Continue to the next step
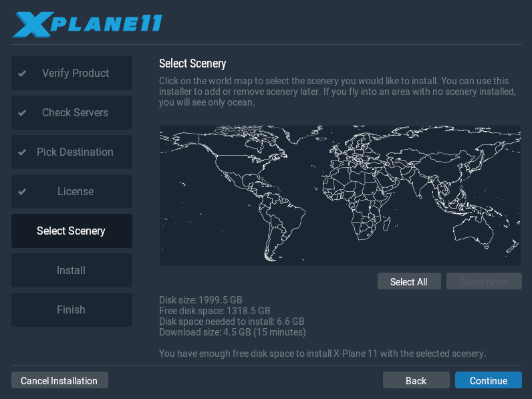Image resolution: width=532 pixels, height=399 pixels. [x=489, y=380]
